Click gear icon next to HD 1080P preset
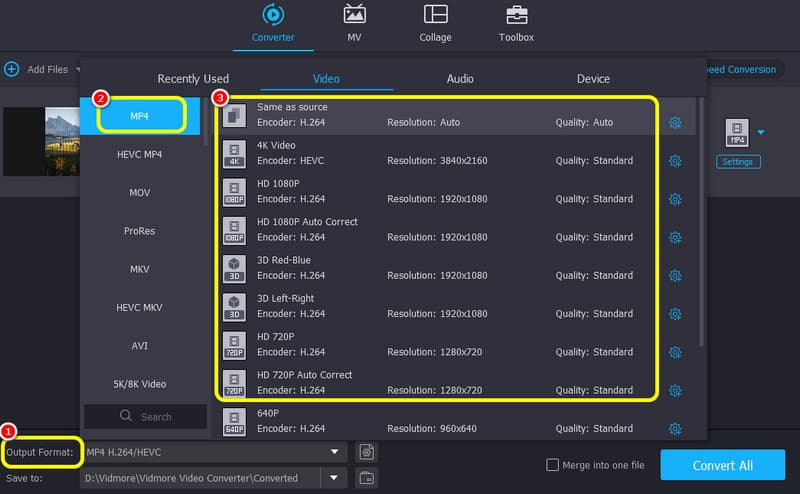 pos(675,199)
